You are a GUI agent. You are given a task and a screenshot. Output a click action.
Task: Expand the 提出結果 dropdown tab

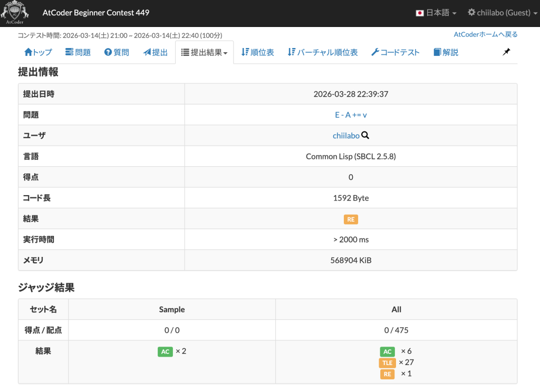pyautogui.click(x=204, y=52)
